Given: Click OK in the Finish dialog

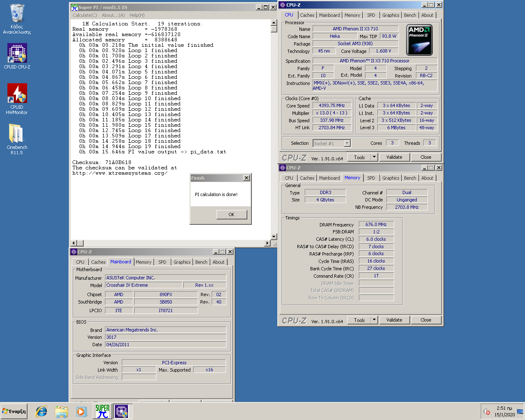Looking at the screenshot, I should (x=231, y=215).
